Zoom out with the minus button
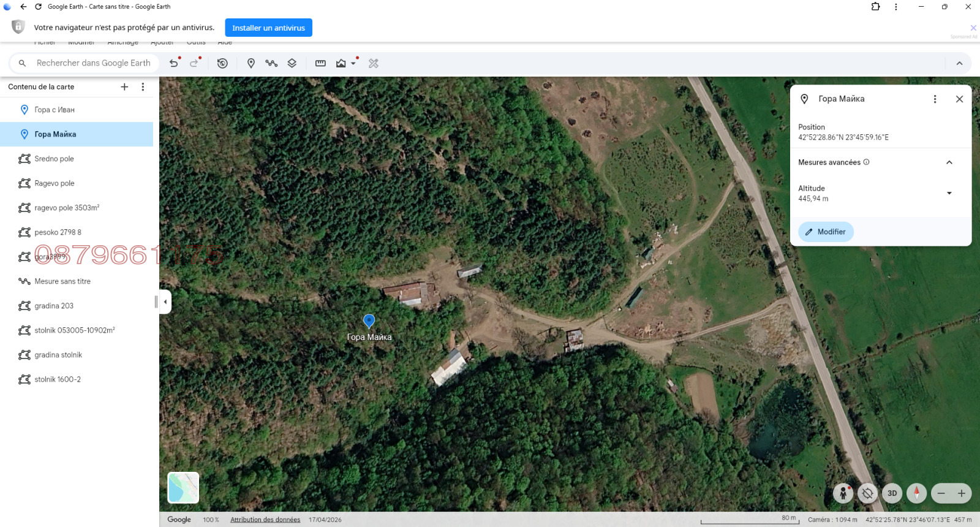 (941, 493)
